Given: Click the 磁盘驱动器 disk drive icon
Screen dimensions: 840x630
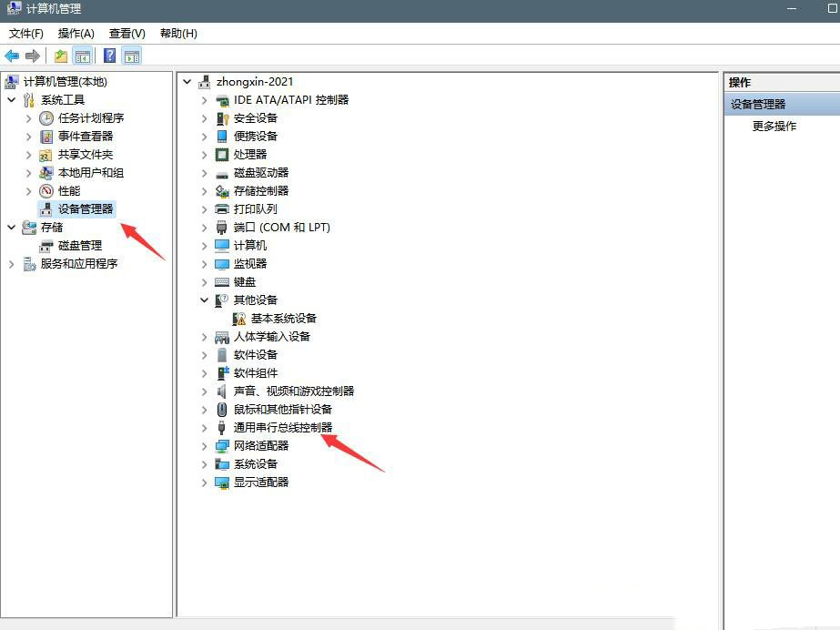Looking at the screenshot, I should point(221,173).
